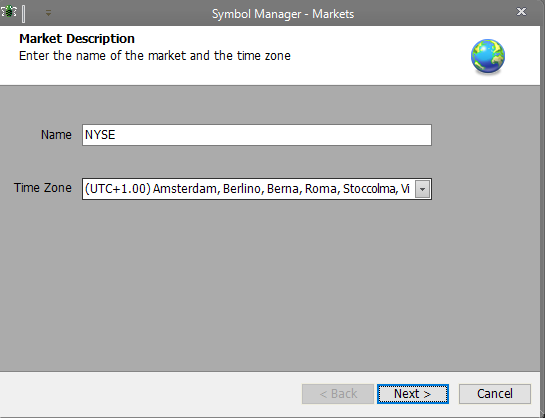Click the title bar toolbar separator grip
The image size is (545, 418).
[23, 14]
